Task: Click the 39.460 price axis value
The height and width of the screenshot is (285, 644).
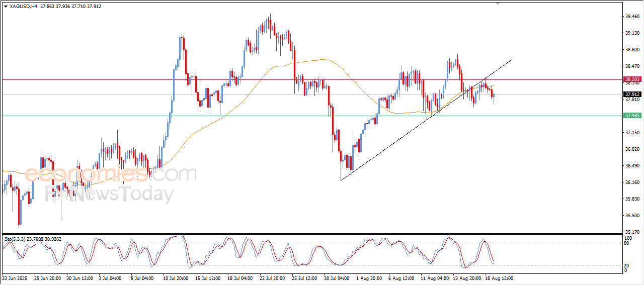Action: [632, 17]
